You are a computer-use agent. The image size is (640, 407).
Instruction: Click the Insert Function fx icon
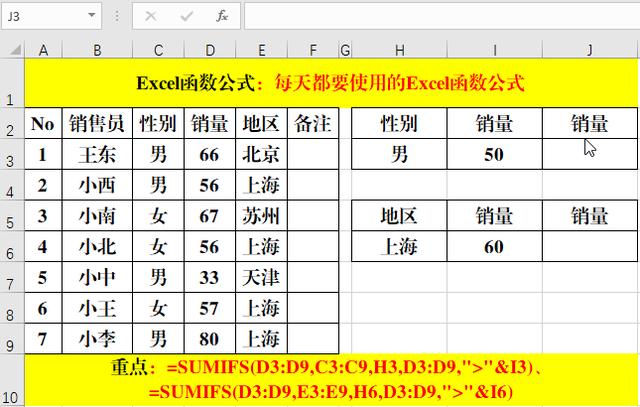click(222, 16)
